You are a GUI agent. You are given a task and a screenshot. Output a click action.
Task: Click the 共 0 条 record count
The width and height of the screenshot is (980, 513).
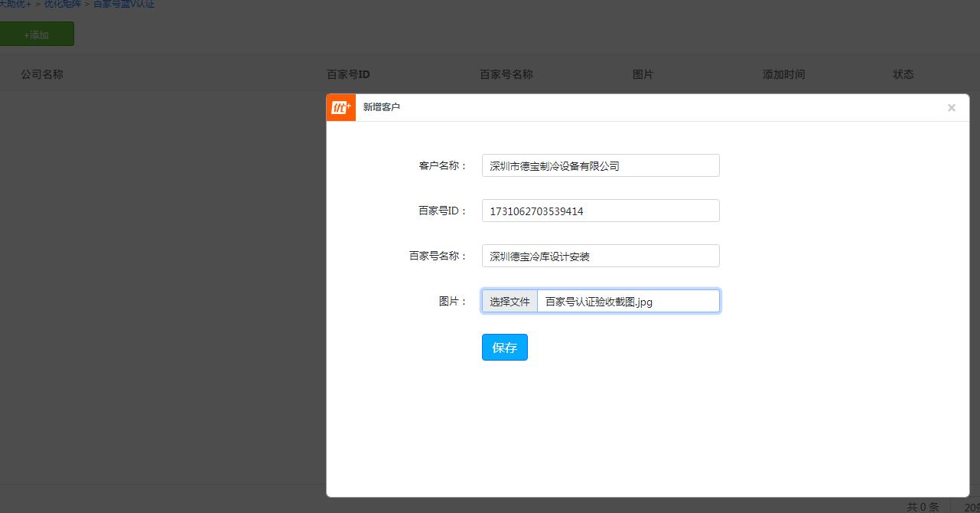pos(923,507)
